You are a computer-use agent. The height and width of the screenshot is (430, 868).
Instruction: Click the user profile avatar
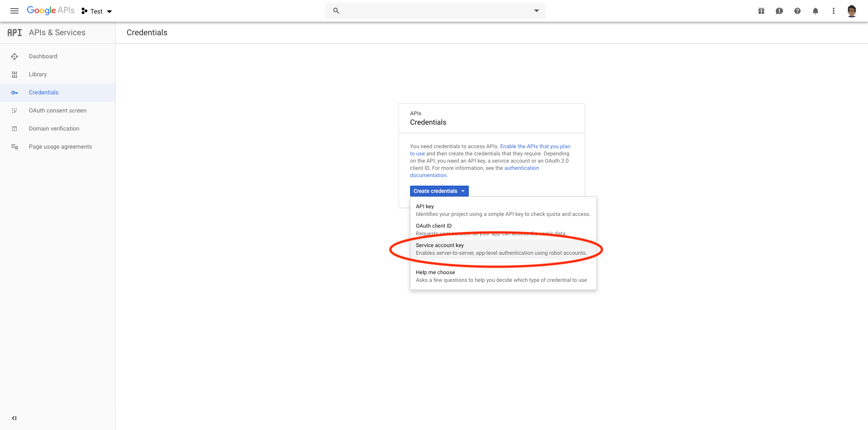pyautogui.click(x=852, y=11)
